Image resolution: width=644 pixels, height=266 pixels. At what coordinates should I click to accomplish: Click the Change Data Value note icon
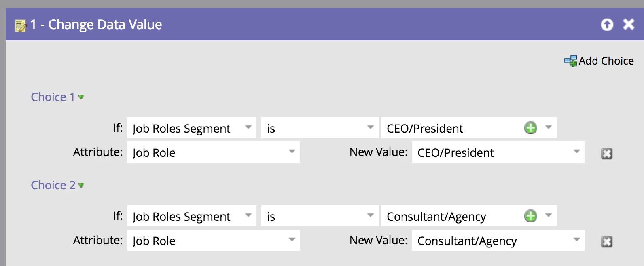point(20,25)
